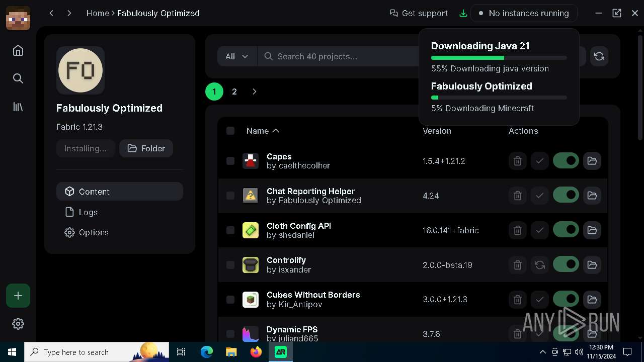Screen dimensions: 644x362
Task: Click the Get support link
Action: (419, 13)
